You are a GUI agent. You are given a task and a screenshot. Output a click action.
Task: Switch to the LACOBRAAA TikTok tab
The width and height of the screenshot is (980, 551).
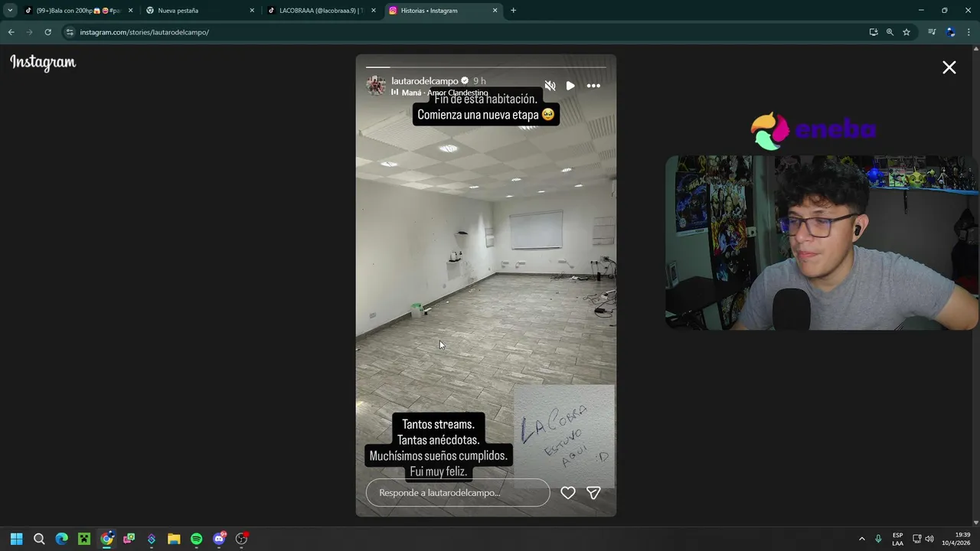click(x=322, y=11)
